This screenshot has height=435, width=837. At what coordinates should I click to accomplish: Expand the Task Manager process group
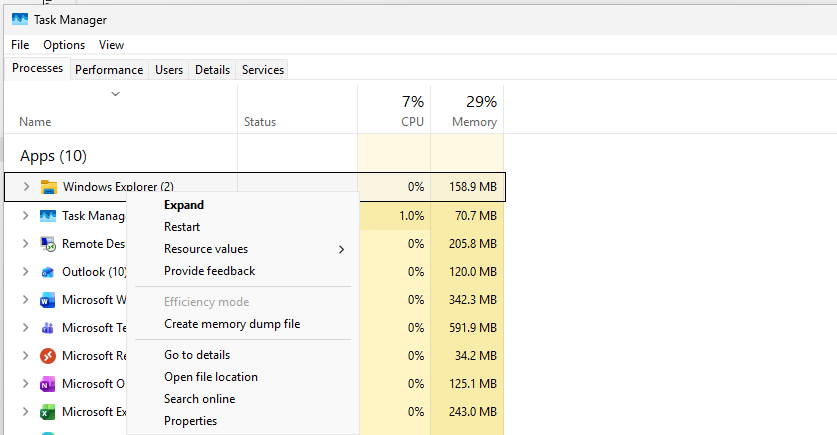(25, 216)
